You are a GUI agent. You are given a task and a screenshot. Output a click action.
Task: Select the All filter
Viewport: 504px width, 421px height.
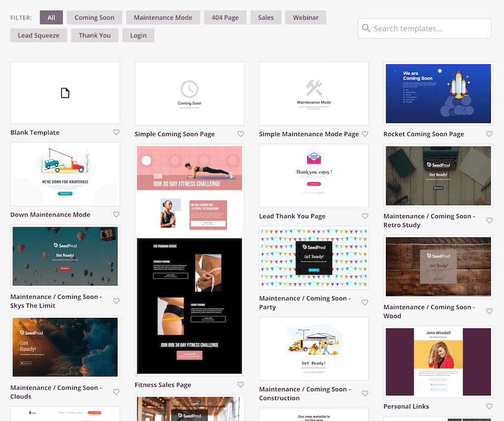(51, 17)
